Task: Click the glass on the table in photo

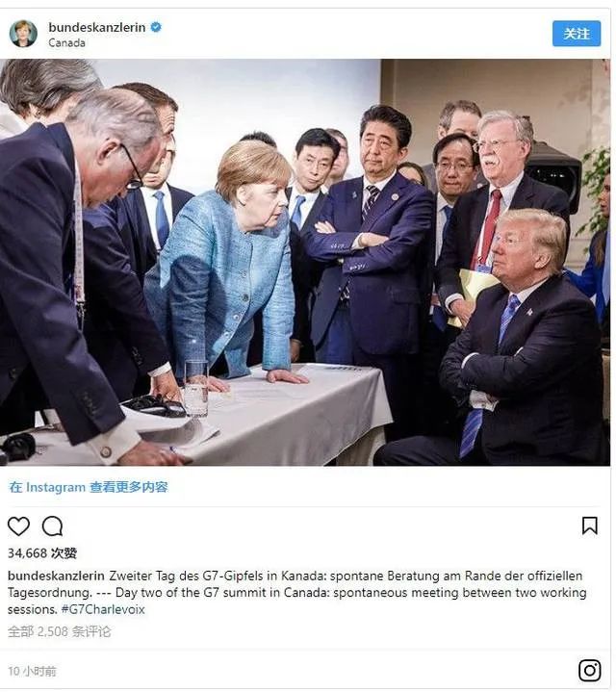Action: coord(196,388)
